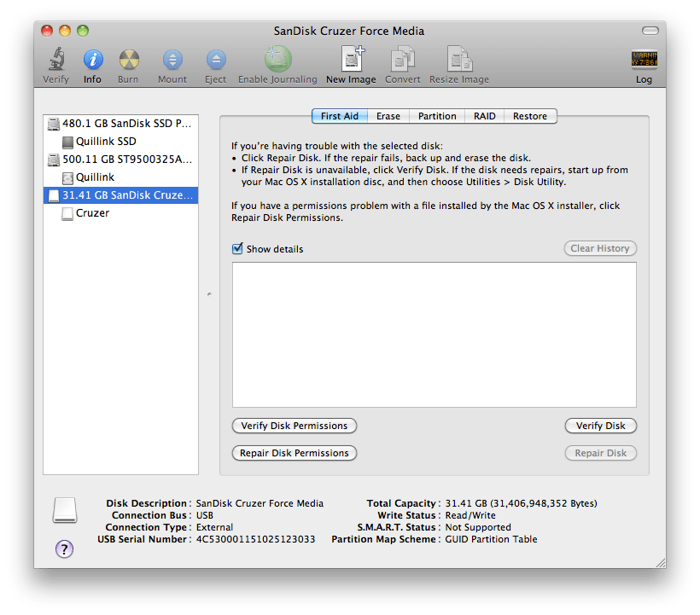
Task: Click the Total Capacity value 31.41 GB
Action: pos(521,503)
